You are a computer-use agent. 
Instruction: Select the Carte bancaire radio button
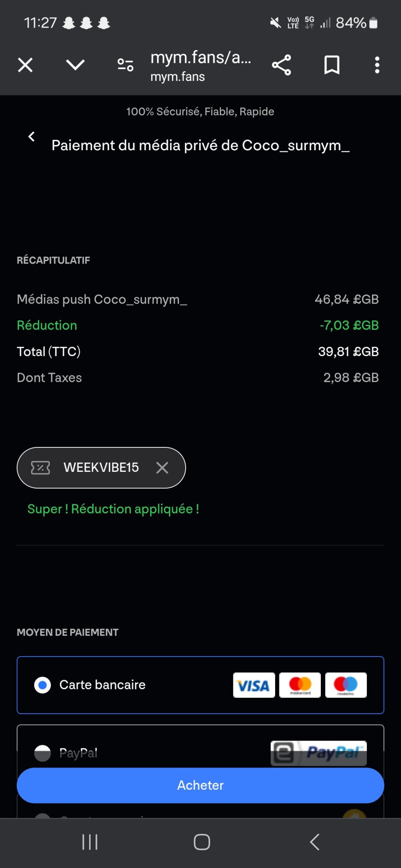tap(43, 685)
